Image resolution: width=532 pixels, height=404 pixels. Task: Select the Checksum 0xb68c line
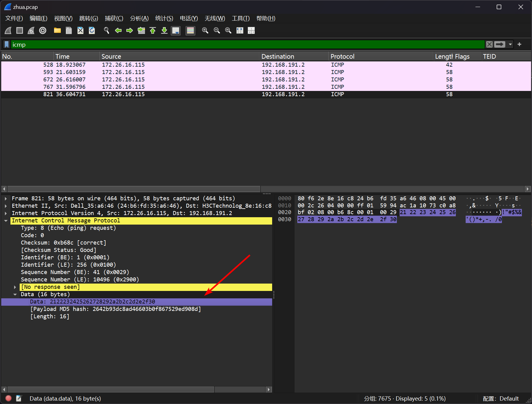(64, 243)
